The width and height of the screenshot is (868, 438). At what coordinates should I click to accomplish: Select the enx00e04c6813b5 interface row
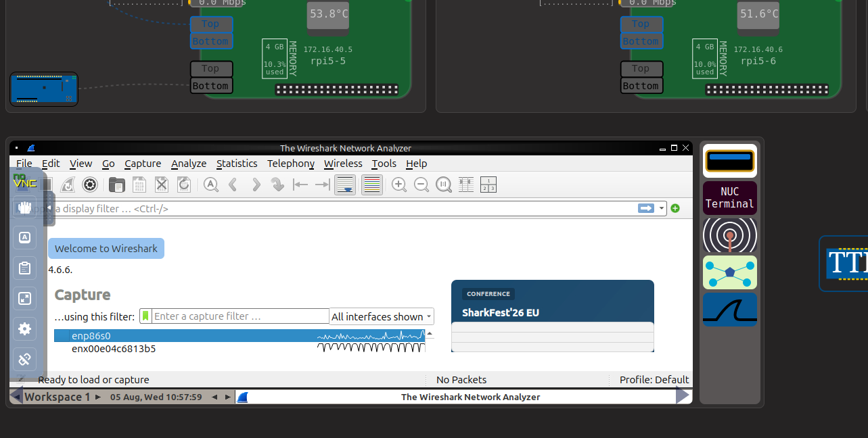point(239,349)
